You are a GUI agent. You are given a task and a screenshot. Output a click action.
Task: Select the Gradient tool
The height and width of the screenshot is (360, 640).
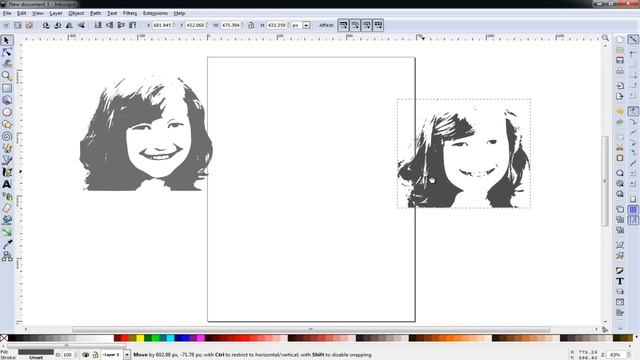[x=7, y=232]
